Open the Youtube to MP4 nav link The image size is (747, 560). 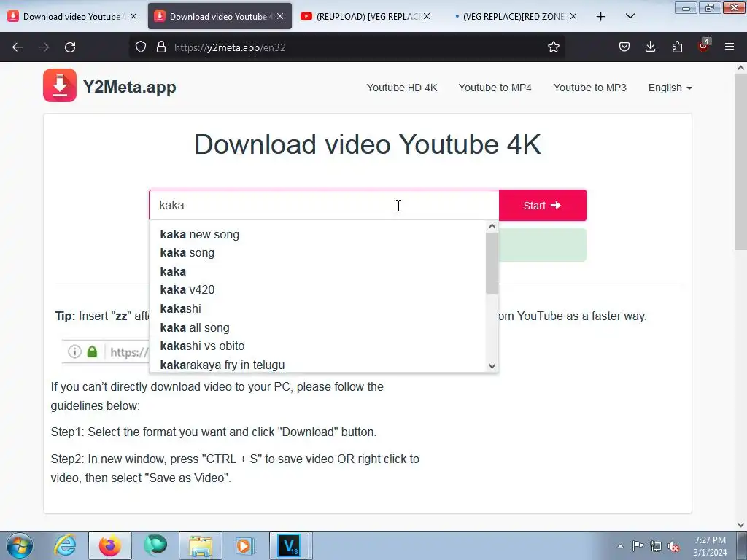[x=495, y=87]
